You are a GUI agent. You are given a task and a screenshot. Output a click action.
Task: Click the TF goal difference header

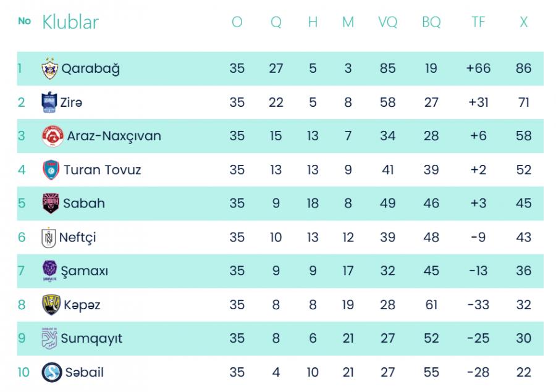[478, 22]
